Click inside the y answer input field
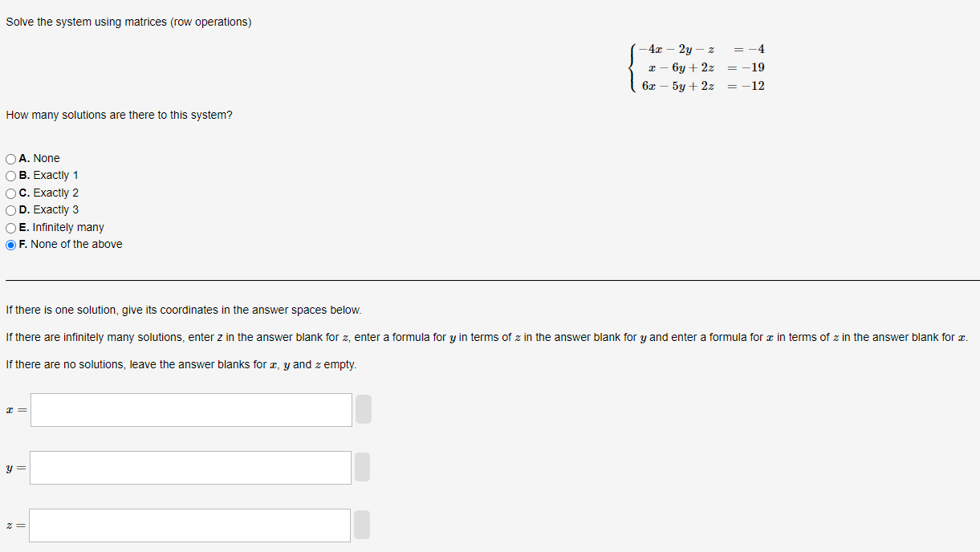 pos(189,467)
